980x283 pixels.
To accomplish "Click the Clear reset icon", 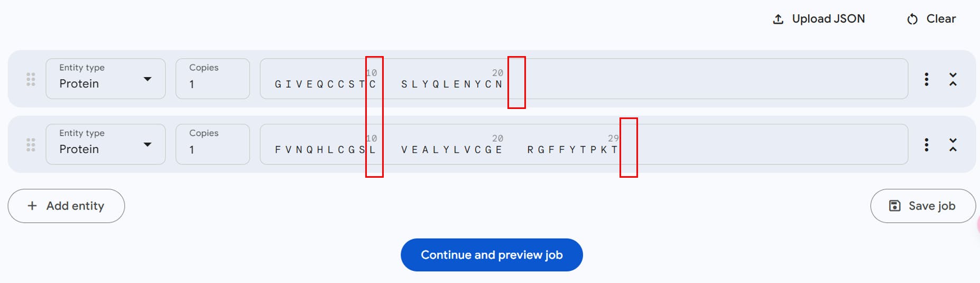I will [912, 20].
